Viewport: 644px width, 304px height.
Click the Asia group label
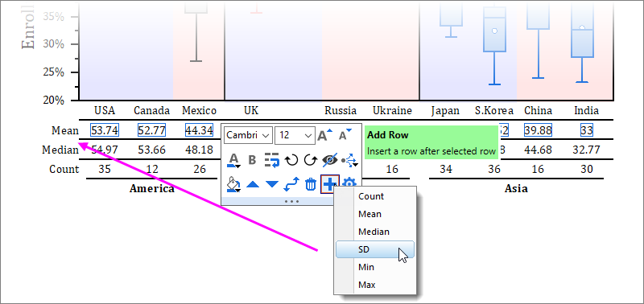tap(516, 189)
